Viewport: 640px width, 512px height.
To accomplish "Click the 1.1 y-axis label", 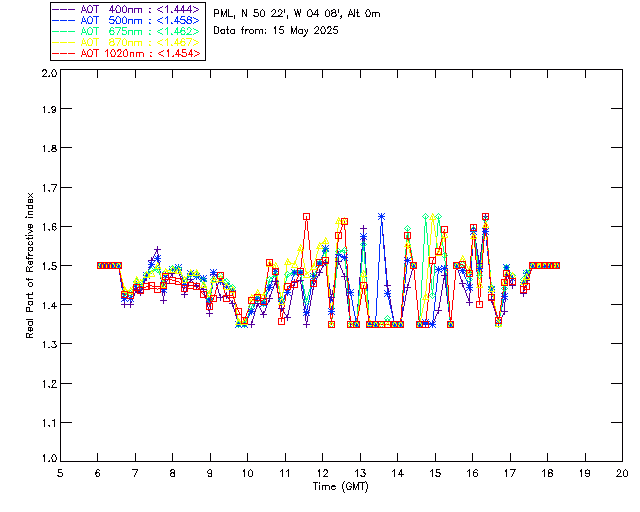I will 49,423.
